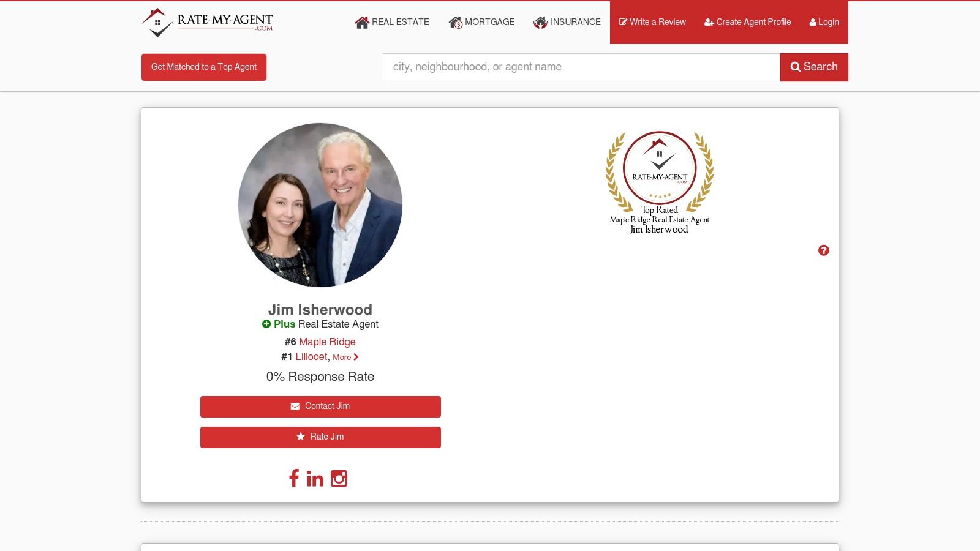Click the red question mark help icon
This screenshot has height=551, width=980.
(x=824, y=250)
